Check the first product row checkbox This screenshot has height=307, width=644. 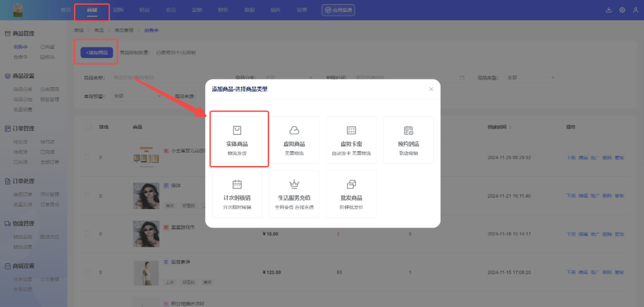(88, 158)
